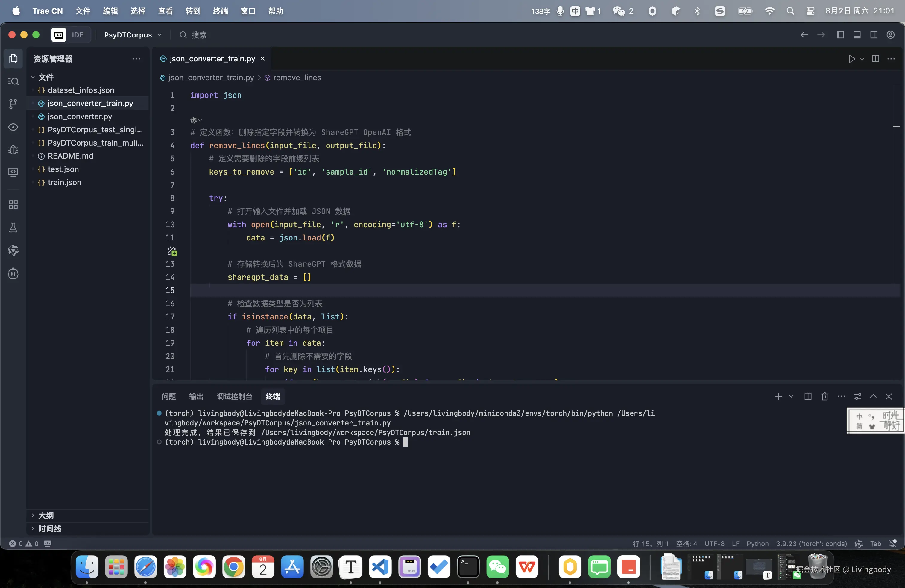Open WeChat from the Dock
This screenshot has height=588, width=905.
click(497, 567)
